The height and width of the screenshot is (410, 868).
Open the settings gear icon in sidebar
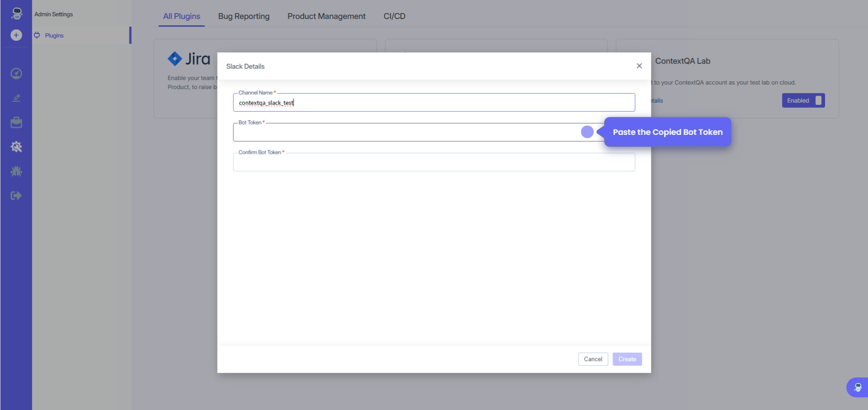[16, 147]
